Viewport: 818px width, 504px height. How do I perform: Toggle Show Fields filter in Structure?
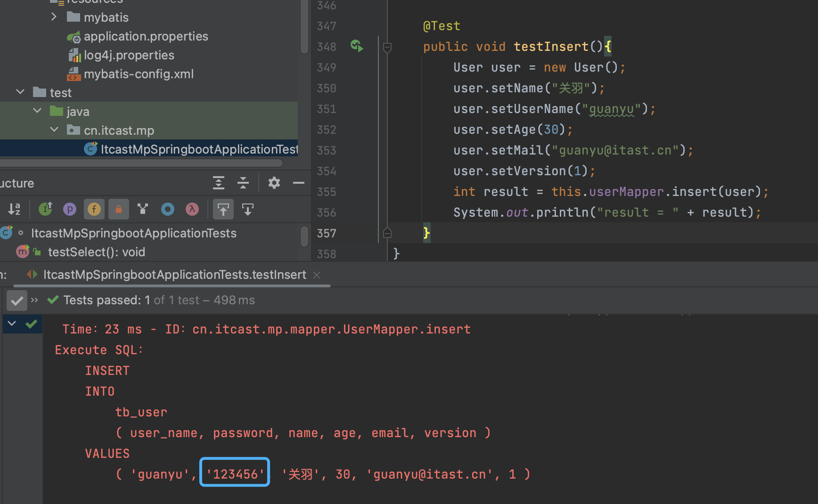(x=94, y=209)
